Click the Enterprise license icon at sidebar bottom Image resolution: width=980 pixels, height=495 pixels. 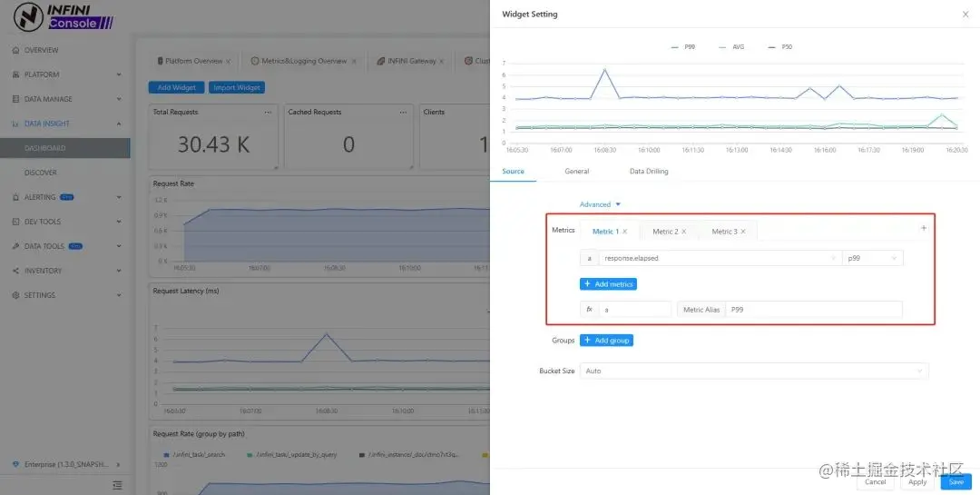coord(15,464)
